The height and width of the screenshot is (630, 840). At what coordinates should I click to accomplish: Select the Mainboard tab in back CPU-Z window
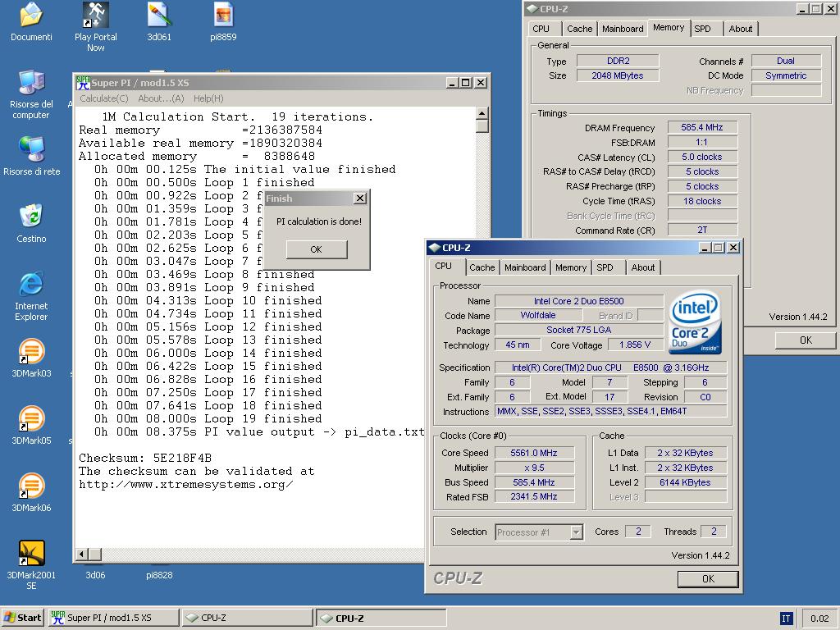[623, 29]
